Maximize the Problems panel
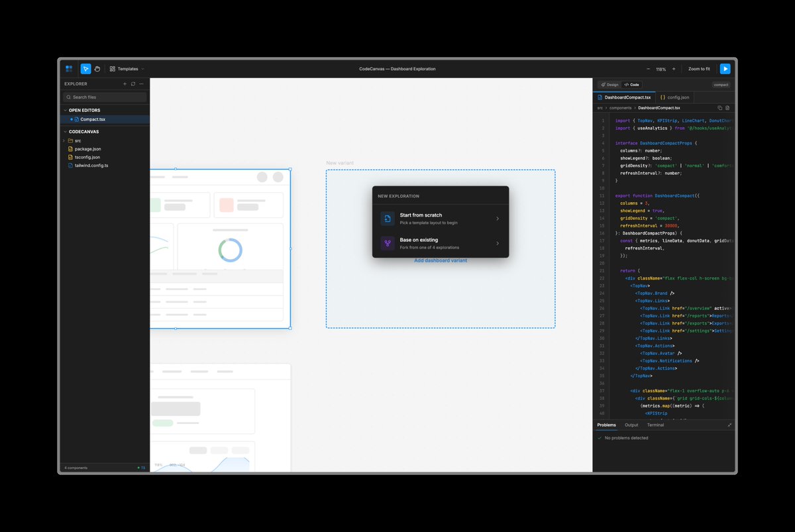Image resolution: width=795 pixels, height=532 pixels. (x=729, y=425)
